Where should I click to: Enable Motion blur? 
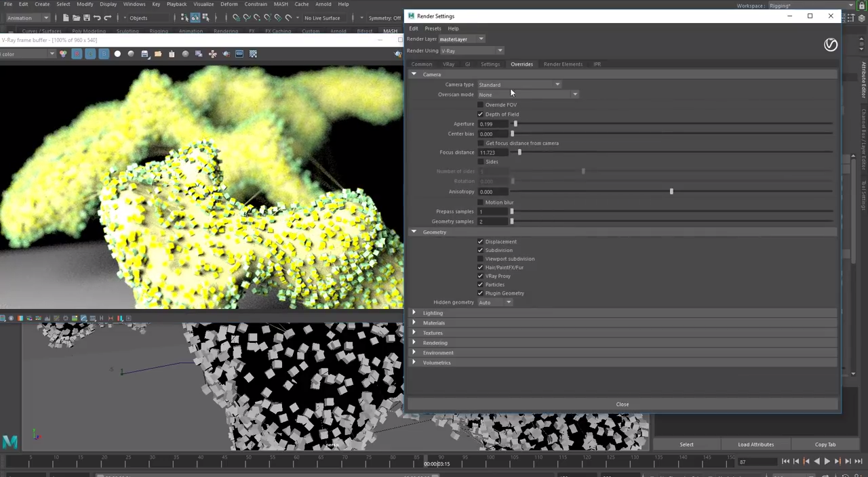[480, 202]
